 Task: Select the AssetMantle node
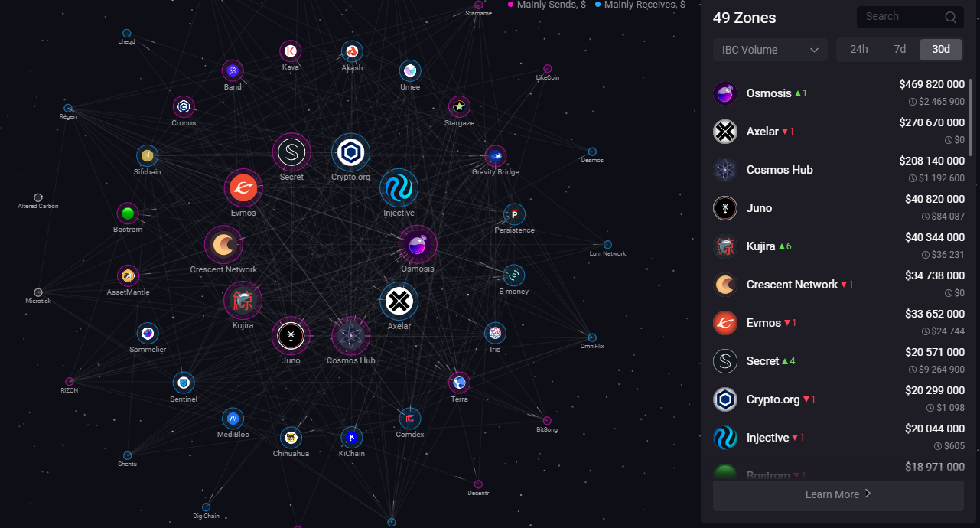pos(128,275)
